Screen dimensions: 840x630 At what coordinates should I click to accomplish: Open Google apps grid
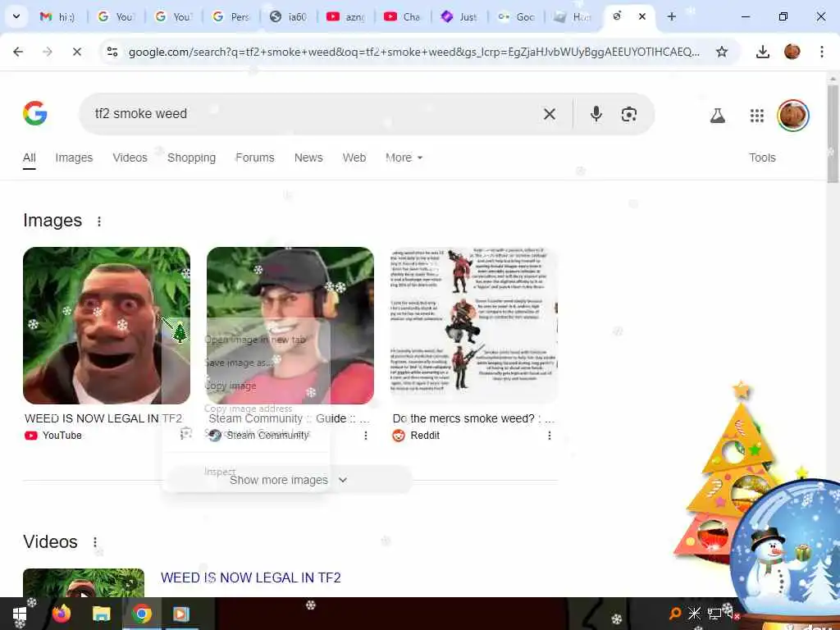point(756,115)
